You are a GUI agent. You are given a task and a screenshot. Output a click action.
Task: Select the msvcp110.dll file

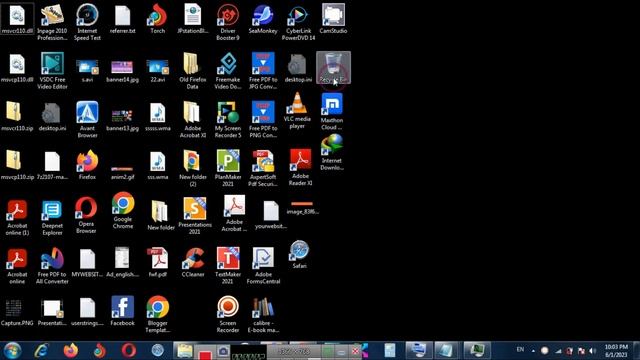tap(17, 68)
